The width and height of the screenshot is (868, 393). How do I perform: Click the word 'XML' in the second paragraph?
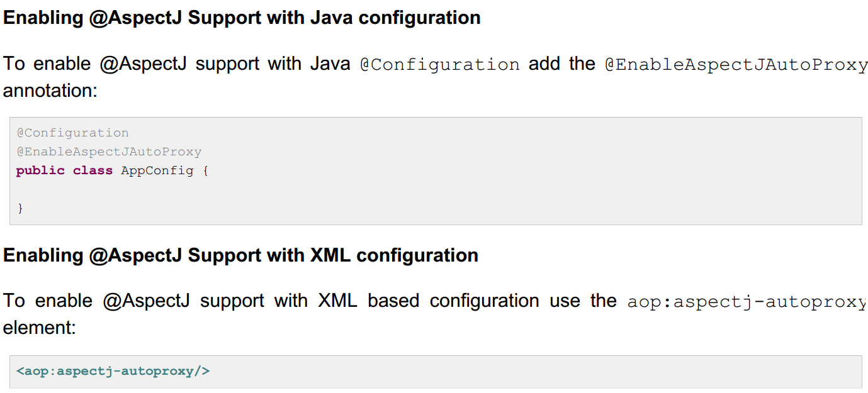(x=337, y=301)
